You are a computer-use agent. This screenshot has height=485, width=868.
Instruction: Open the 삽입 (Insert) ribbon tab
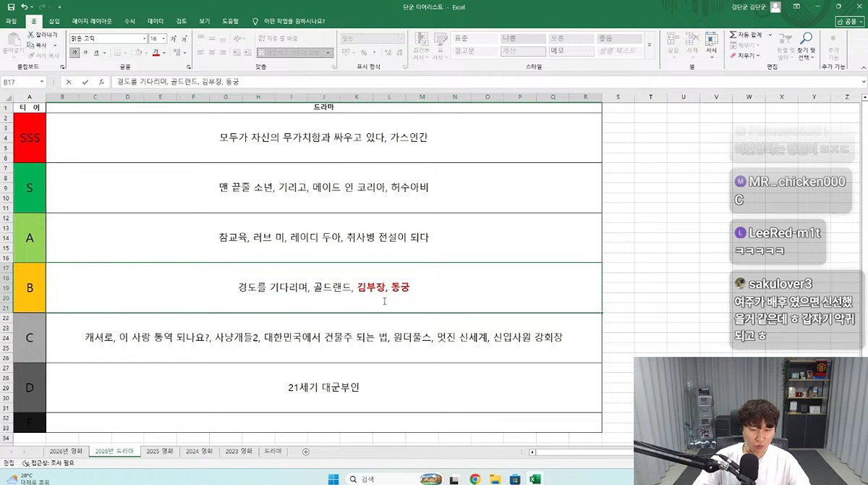pyautogui.click(x=54, y=21)
